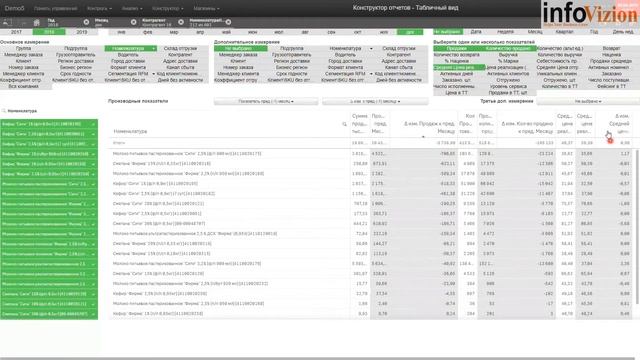Enable the Возврат measure
Viewport: 640px width, 360px height.
point(611,48)
